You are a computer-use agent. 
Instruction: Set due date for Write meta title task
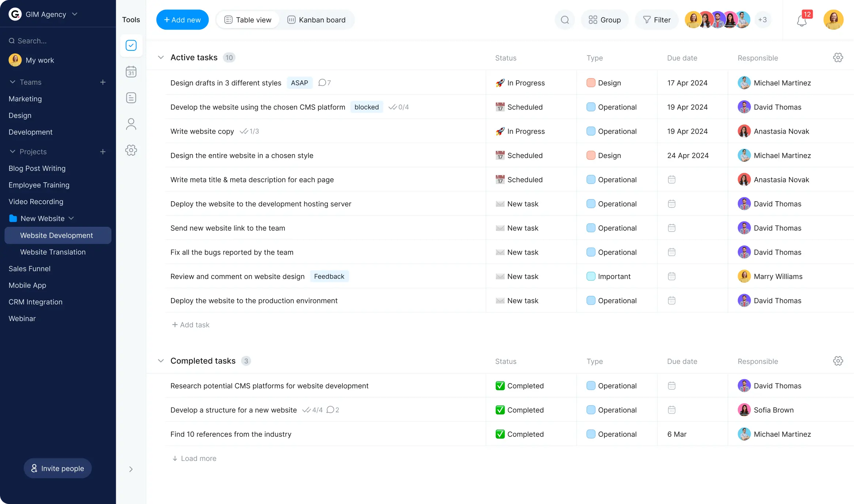pos(672,180)
